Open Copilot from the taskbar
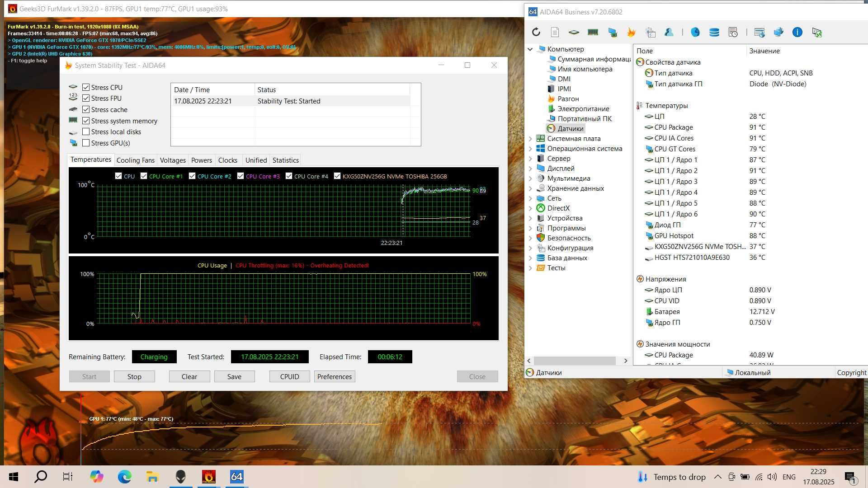 pos(96,477)
